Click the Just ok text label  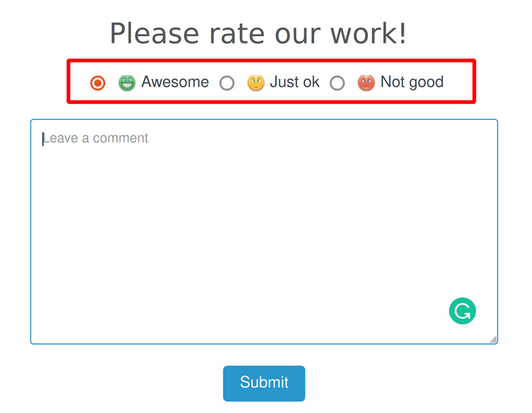pos(295,82)
